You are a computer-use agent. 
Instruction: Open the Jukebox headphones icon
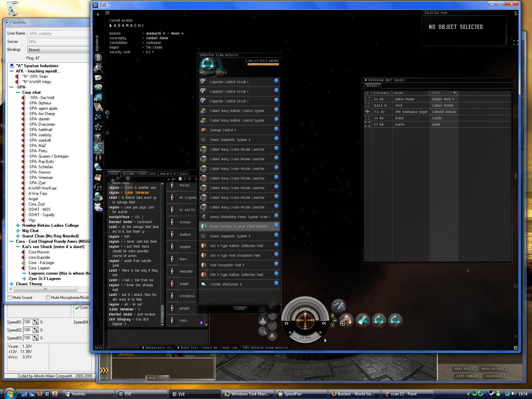[98, 187]
